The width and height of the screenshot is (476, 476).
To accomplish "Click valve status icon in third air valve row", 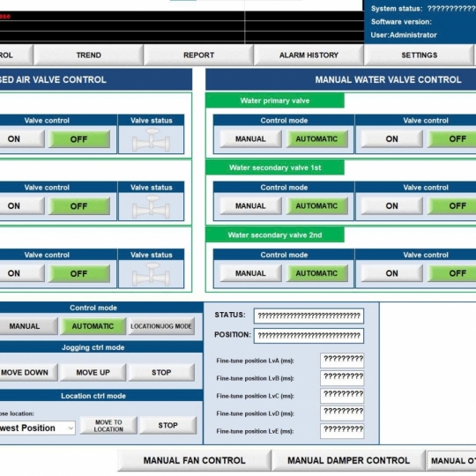I will [151, 274].
